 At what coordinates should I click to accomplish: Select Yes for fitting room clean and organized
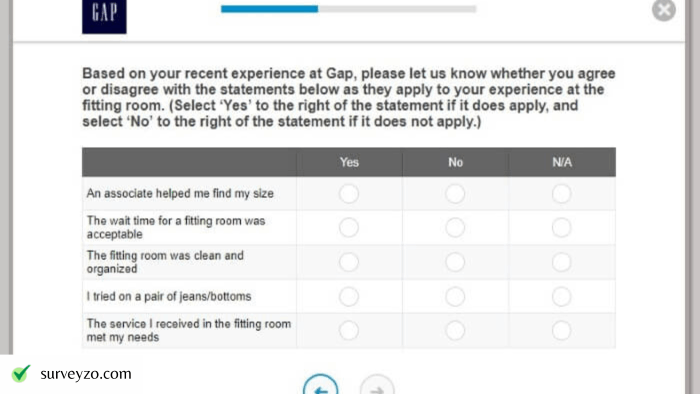pyautogui.click(x=349, y=262)
